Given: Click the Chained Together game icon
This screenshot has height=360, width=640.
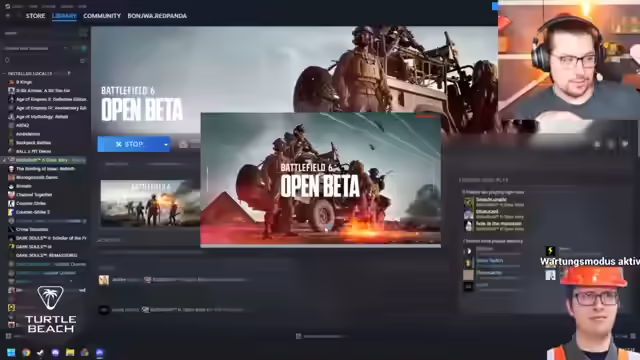Looking at the screenshot, I should [x=11, y=195].
